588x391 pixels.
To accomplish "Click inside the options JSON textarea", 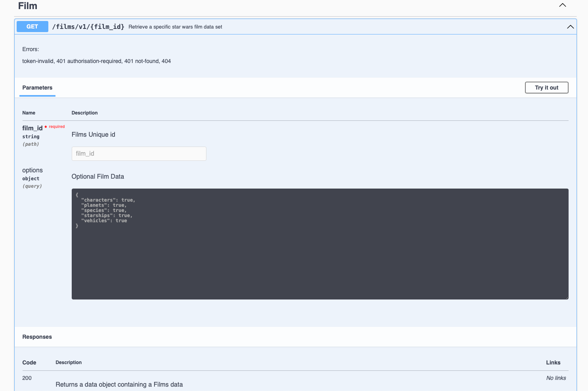I will tap(320, 244).
